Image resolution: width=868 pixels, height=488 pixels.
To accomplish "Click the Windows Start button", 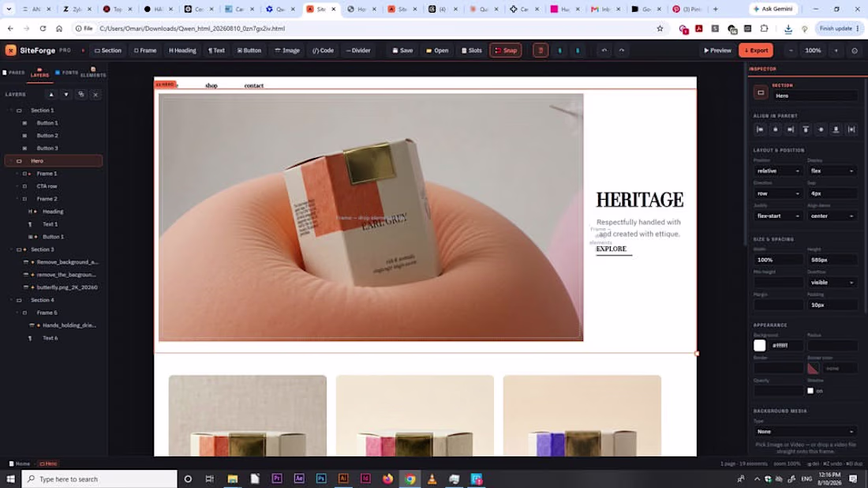I will pos(10,479).
